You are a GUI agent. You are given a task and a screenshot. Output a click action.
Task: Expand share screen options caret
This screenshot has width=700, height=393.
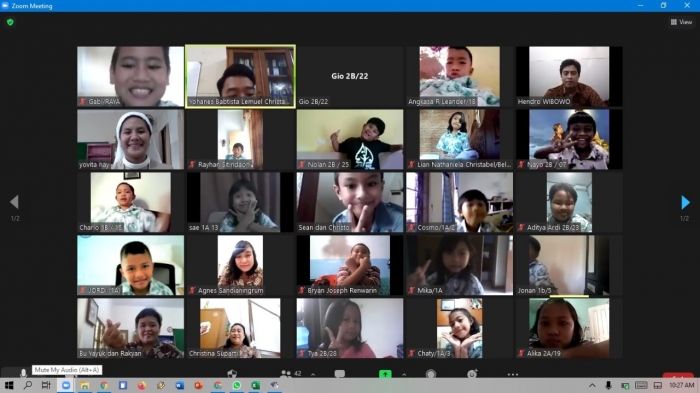coord(404,374)
